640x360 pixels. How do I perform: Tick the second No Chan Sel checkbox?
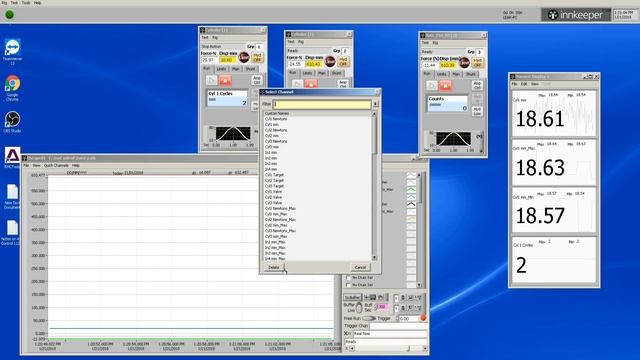point(348,284)
